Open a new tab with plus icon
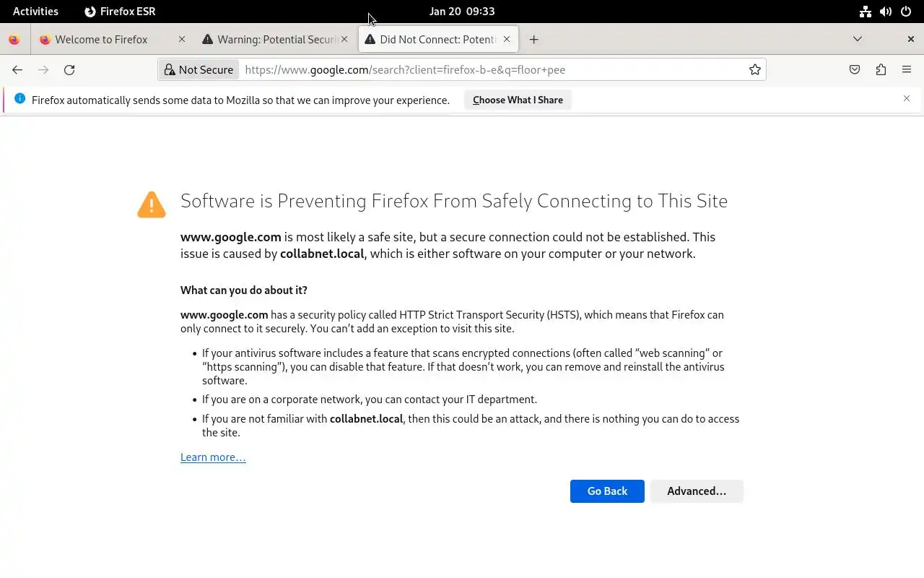Screen dimensions: 924x578 pyautogui.click(x=533, y=40)
